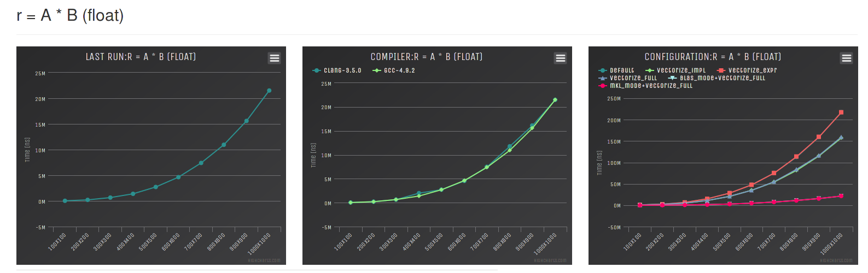Click the 'Configuration:r = A * B (float)' title
Viewport: 868px width, 273px height.
pyautogui.click(x=713, y=57)
